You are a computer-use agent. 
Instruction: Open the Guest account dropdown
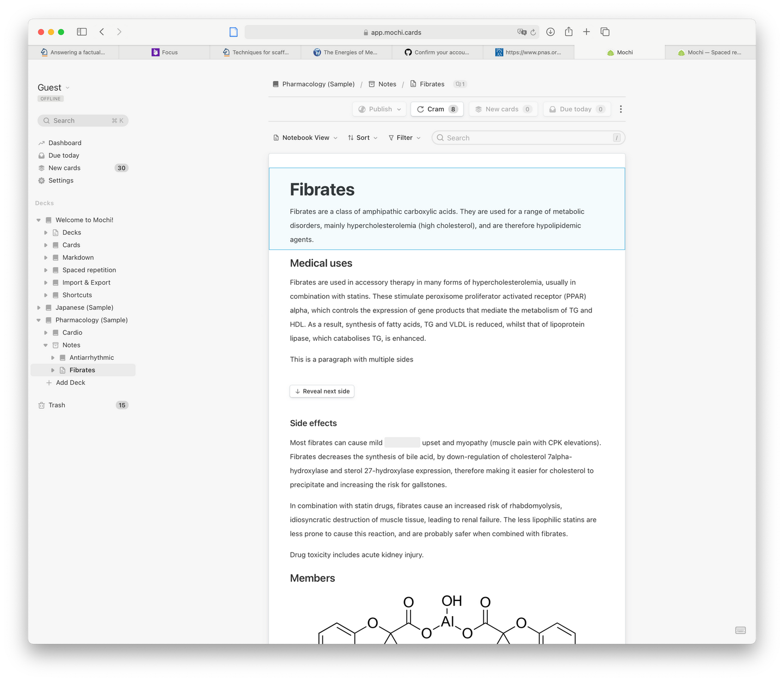click(x=53, y=88)
